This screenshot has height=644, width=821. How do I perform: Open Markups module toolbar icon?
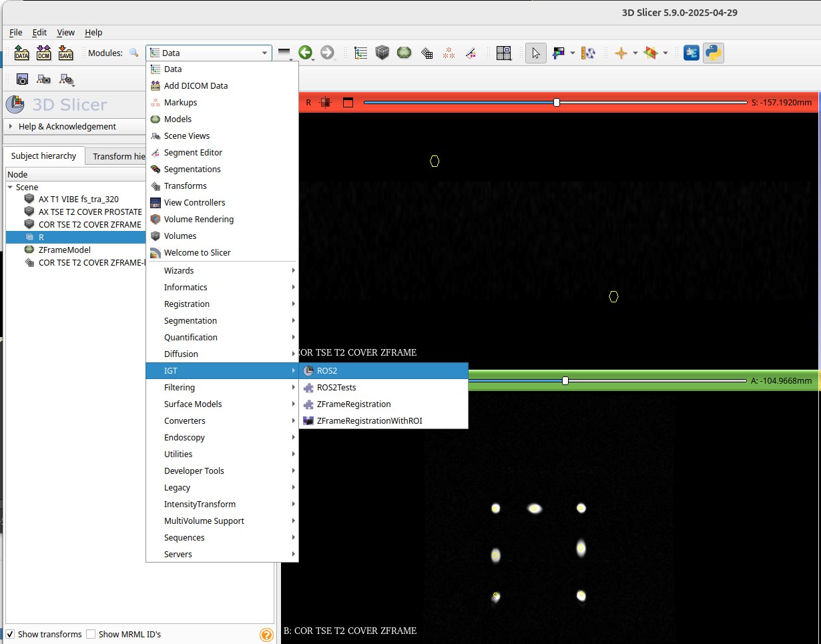pyautogui.click(x=449, y=53)
